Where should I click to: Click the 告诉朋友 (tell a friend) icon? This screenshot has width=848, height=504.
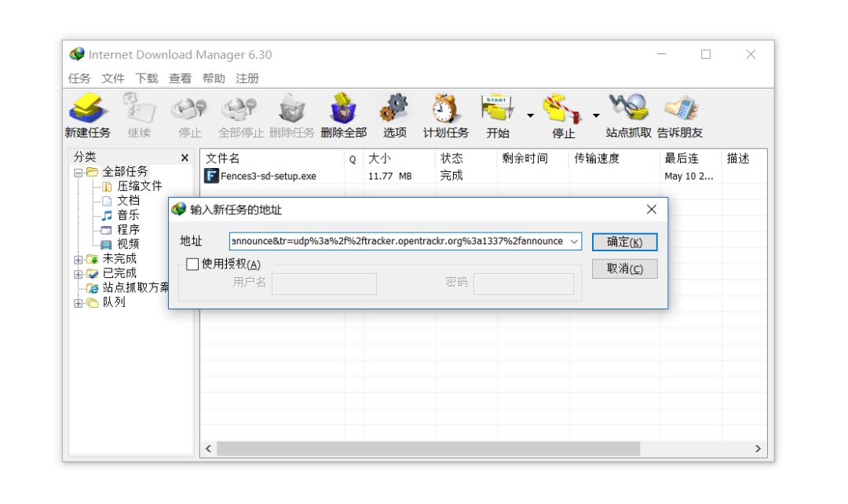click(680, 108)
